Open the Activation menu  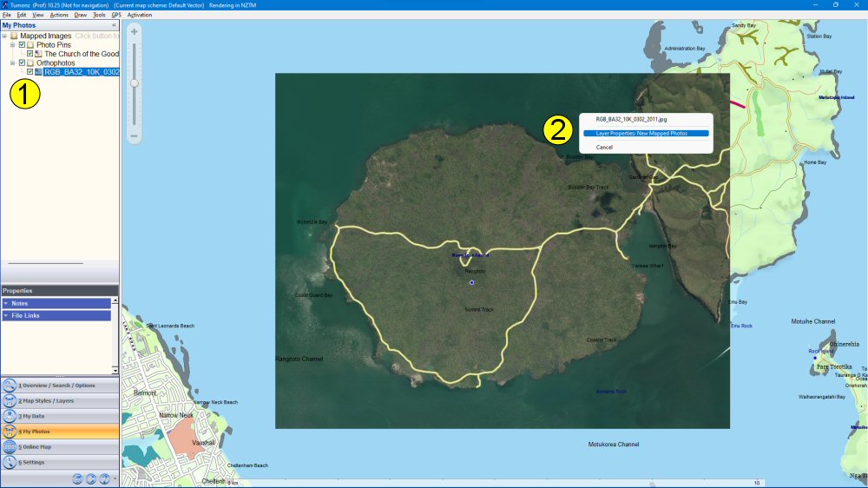pos(140,15)
